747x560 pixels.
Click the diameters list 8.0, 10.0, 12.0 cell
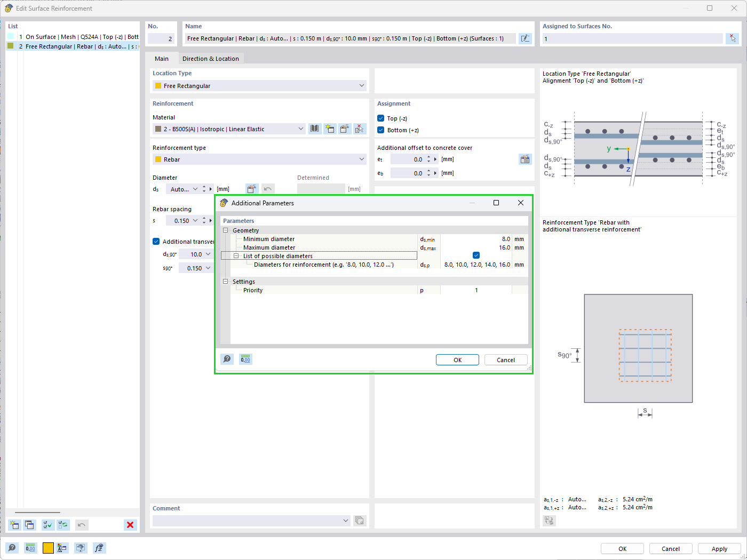[477, 265]
